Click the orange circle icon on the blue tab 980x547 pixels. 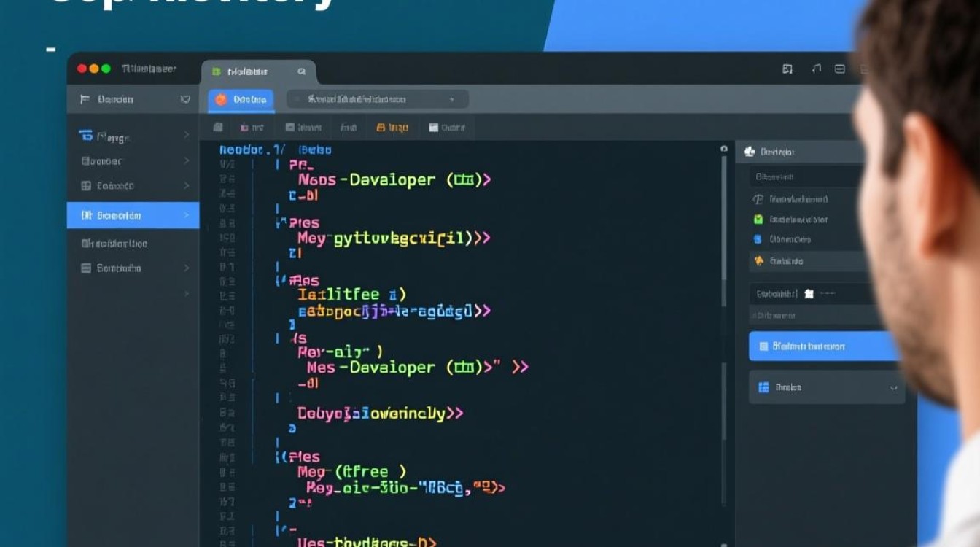pos(222,100)
